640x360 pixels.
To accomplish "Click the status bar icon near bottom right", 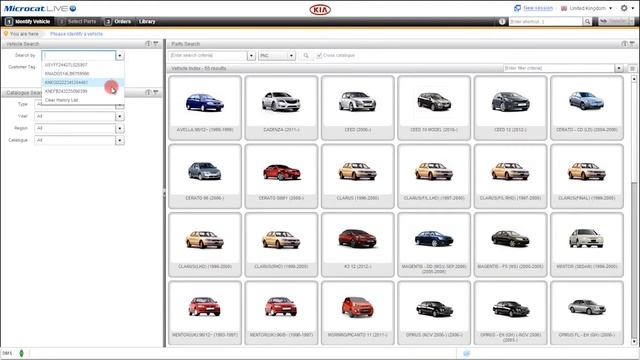I will tap(467, 353).
